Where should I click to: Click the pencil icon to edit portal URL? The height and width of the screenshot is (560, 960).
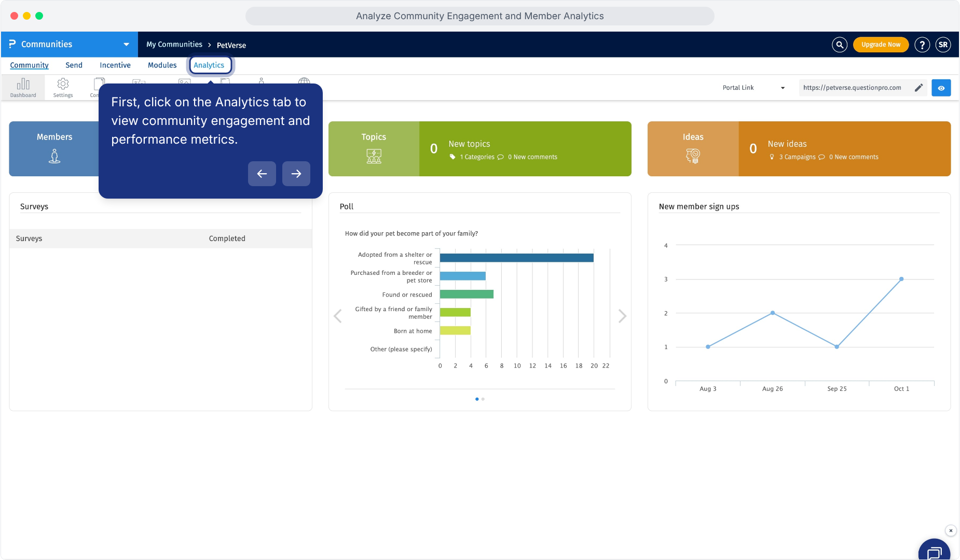[918, 88]
